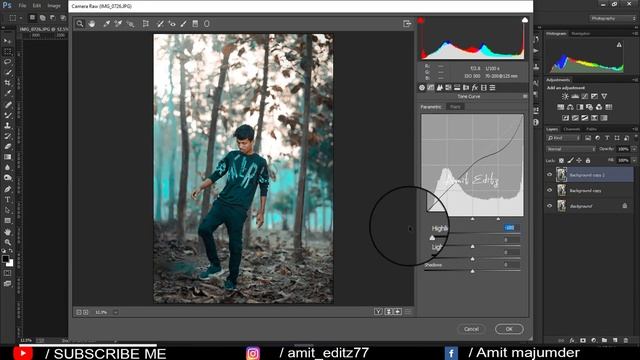Open the layer blend mode dropdown
Viewport: 640px width, 360px height.
click(x=571, y=149)
